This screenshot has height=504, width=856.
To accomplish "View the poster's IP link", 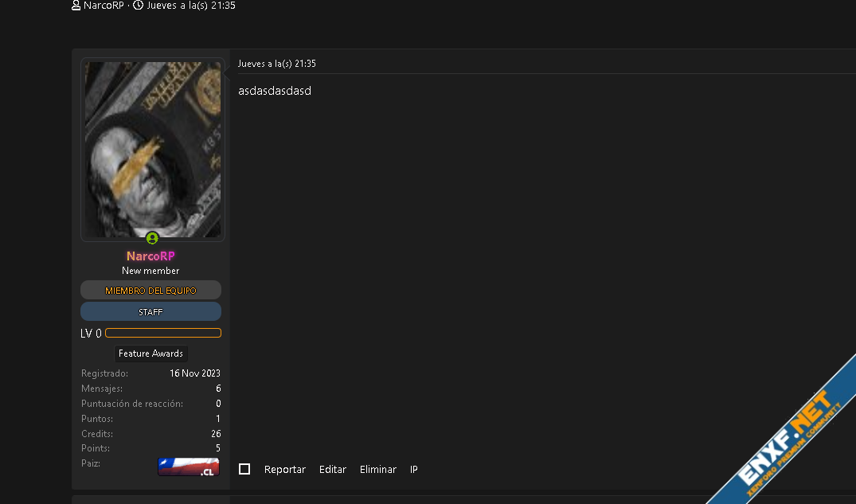I will 414,470.
